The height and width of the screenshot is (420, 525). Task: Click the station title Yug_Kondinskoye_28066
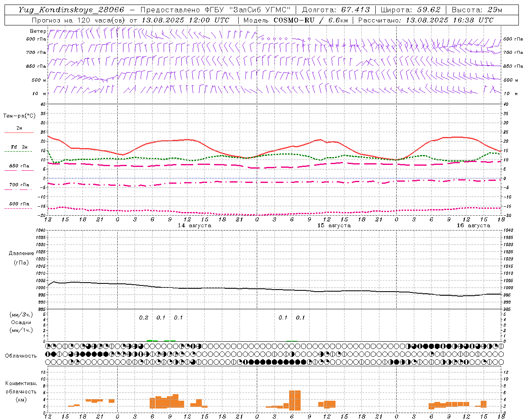[x=71, y=10]
